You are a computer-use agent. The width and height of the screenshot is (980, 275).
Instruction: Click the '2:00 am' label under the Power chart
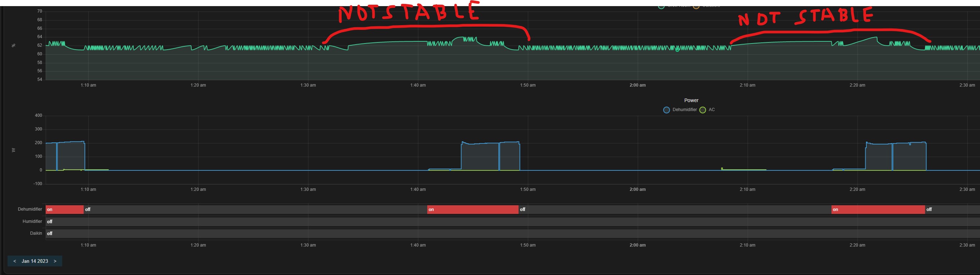[x=638, y=189]
